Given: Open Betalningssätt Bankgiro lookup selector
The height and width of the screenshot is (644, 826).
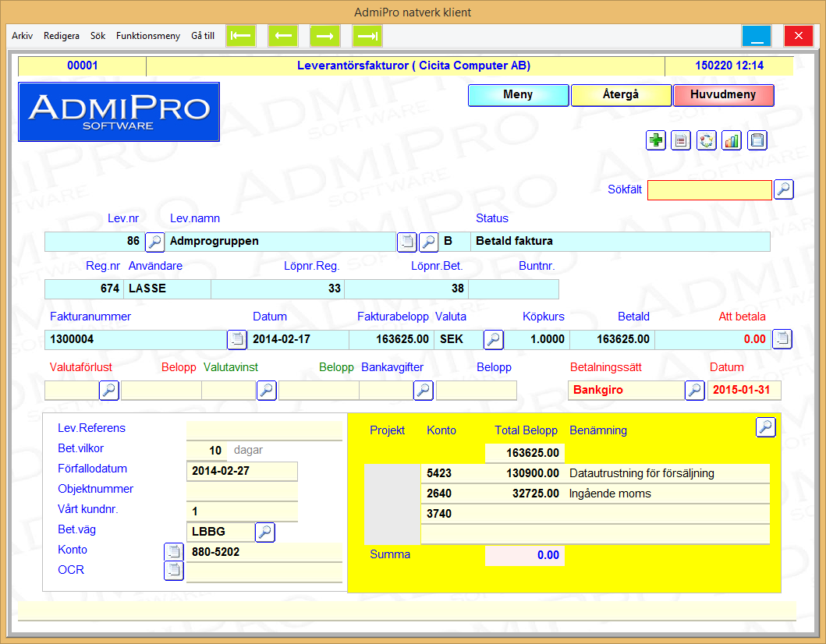Looking at the screenshot, I should pyautogui.click(x=694, y=391).
